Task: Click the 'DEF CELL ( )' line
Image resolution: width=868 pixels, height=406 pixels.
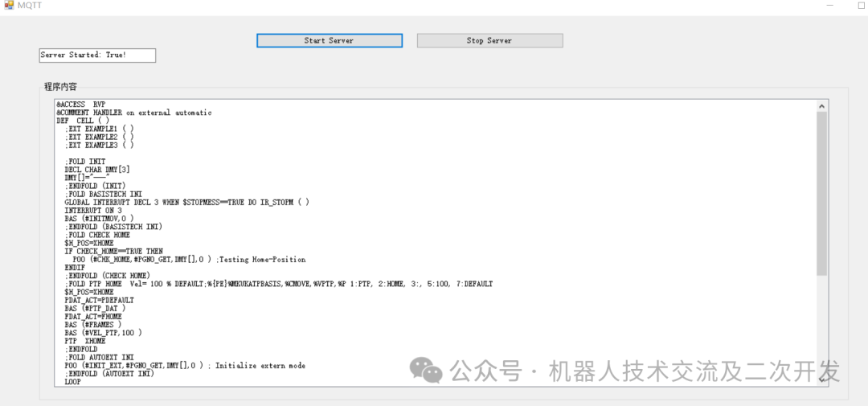Action: [83, 121]
